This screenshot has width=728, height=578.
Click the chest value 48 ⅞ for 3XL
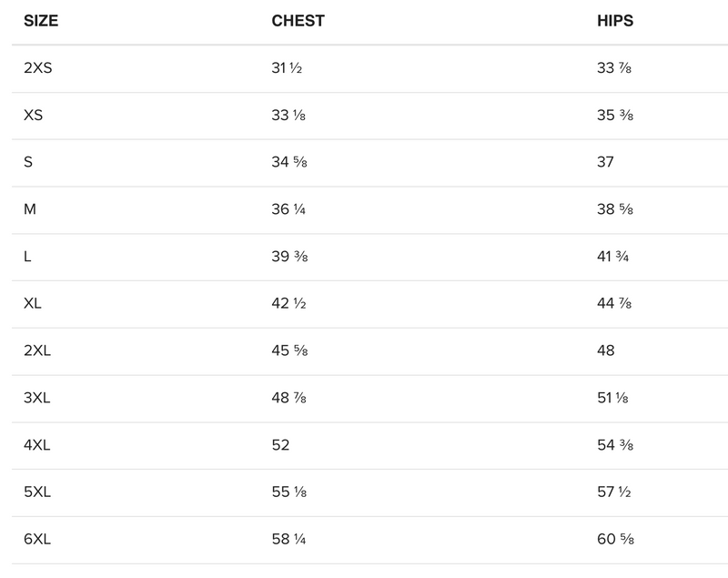289,398
